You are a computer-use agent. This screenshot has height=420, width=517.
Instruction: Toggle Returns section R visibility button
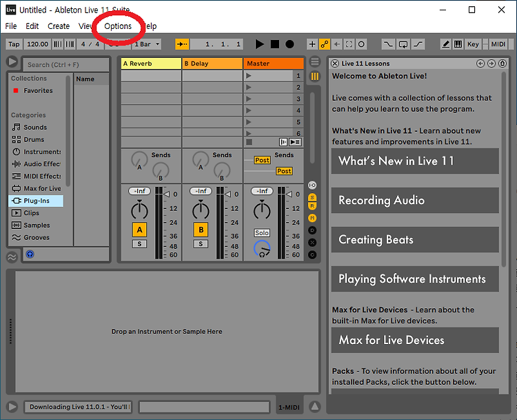pyautogui.click(x=312, y=206)
